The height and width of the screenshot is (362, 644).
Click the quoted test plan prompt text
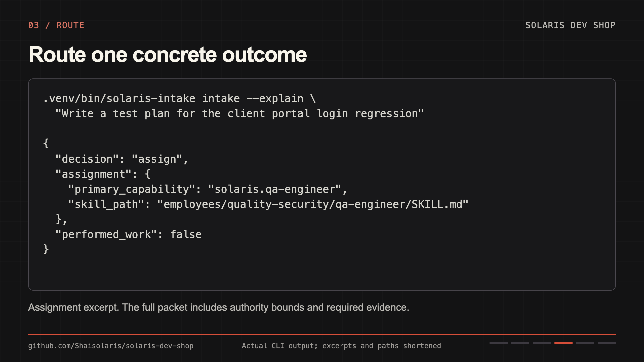(x=239, y=114)
